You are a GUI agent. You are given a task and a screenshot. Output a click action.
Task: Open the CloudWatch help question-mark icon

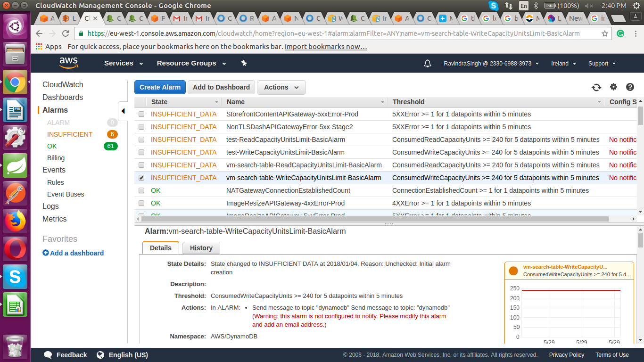pos(630,87)
